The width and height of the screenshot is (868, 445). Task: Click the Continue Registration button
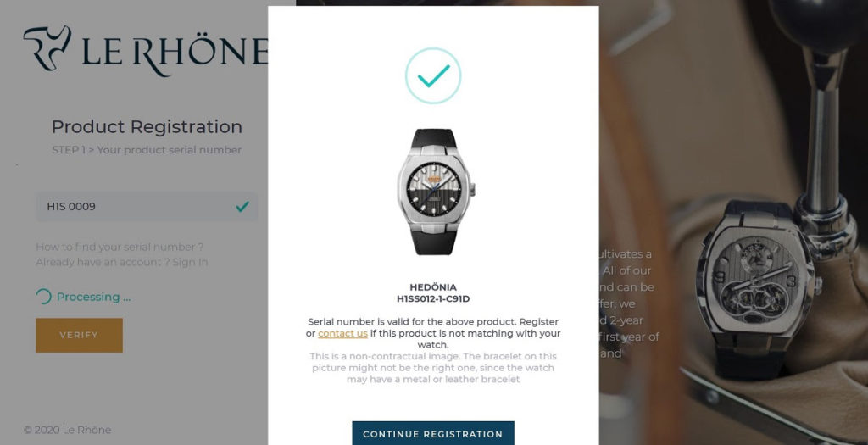[x=433, y=433]
